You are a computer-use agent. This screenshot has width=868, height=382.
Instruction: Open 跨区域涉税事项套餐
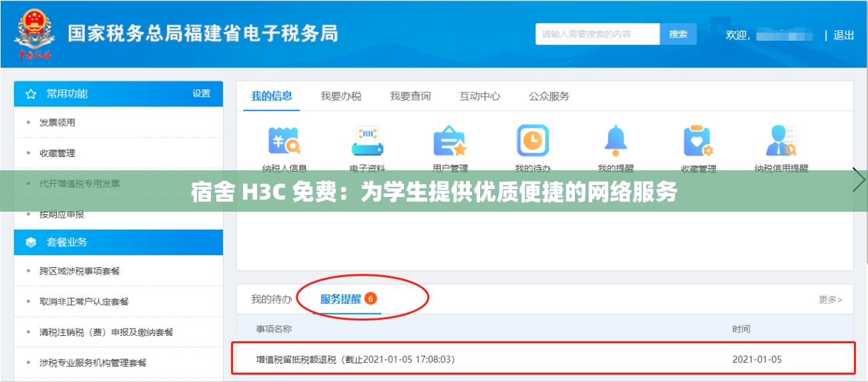[x=79, y=271]
